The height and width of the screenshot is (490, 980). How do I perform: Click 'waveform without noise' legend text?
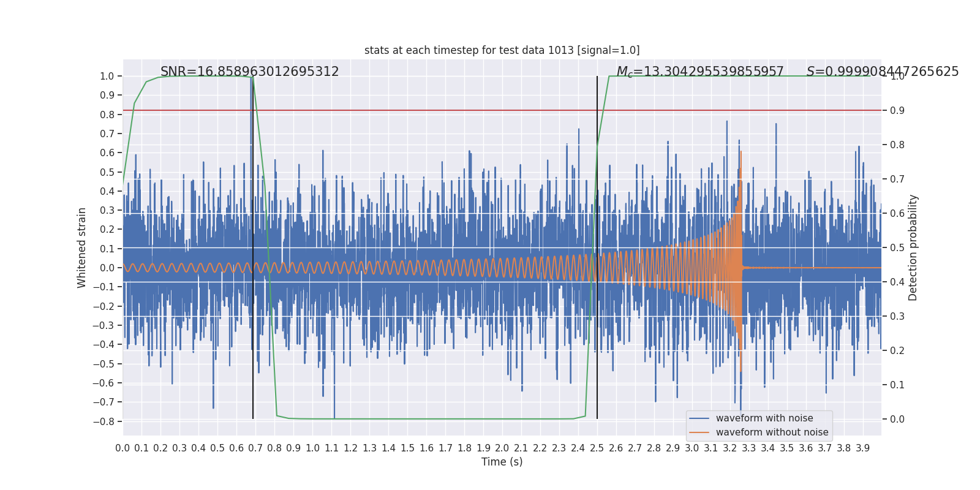(772, 432)
